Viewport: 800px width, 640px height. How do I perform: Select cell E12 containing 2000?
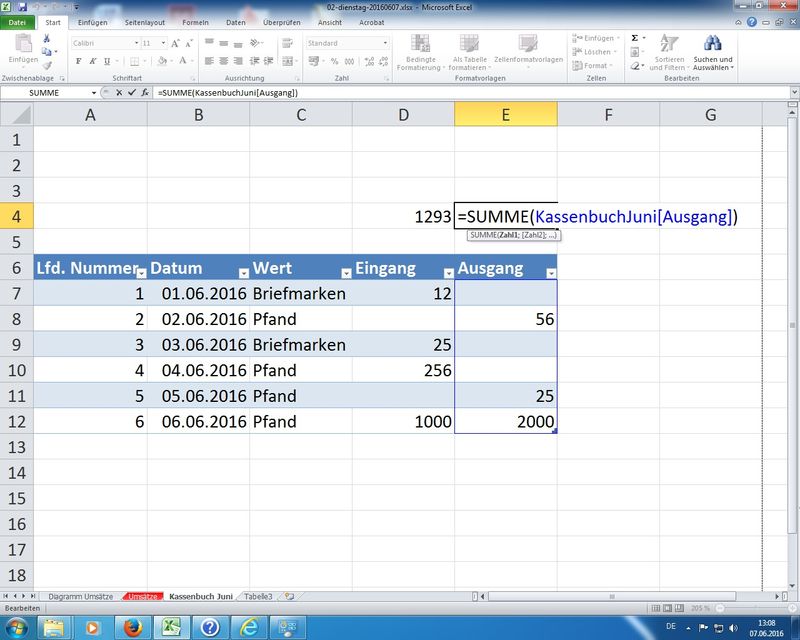click(505, 421)
